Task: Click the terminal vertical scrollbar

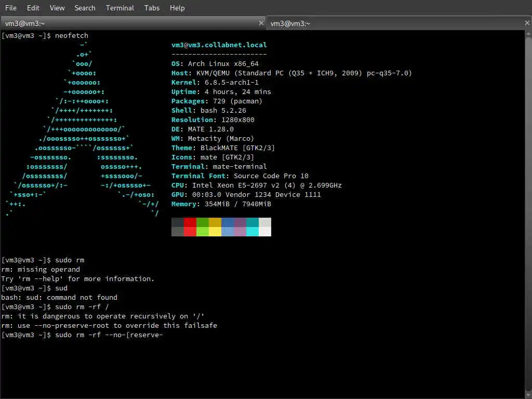Action: pyautogui.click(x=528, y=215)
